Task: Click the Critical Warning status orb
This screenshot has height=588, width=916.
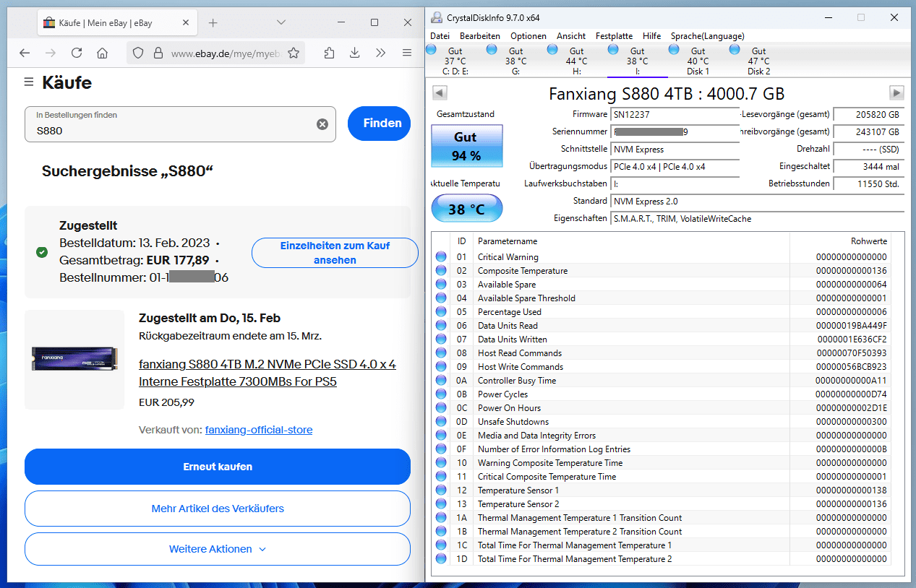Action: (x=441, y=257)
